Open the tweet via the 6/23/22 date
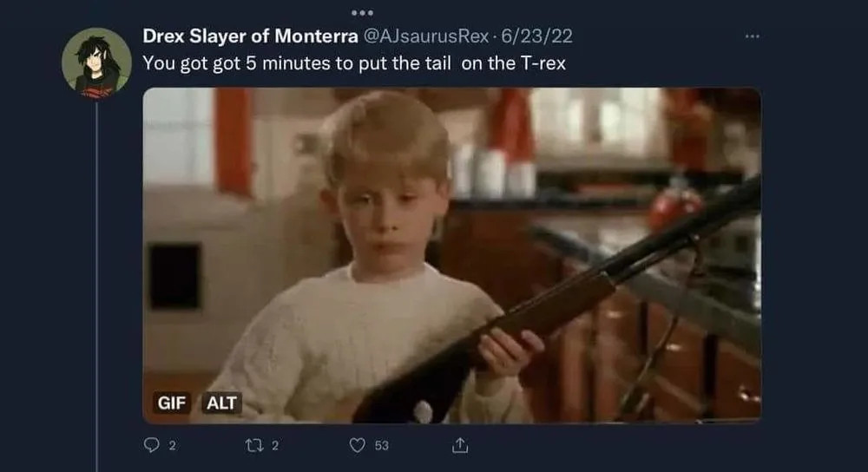This screenshot has width=868, height=472. [536, 36]
